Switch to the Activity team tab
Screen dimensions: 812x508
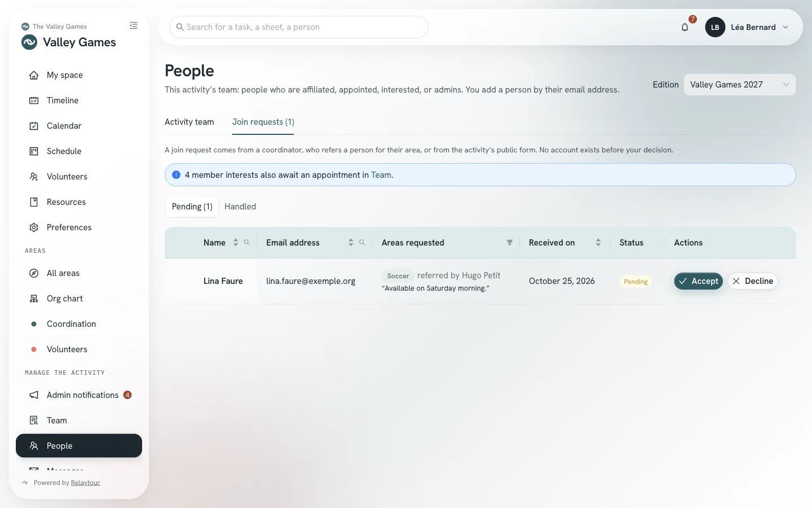coord(189,122)
